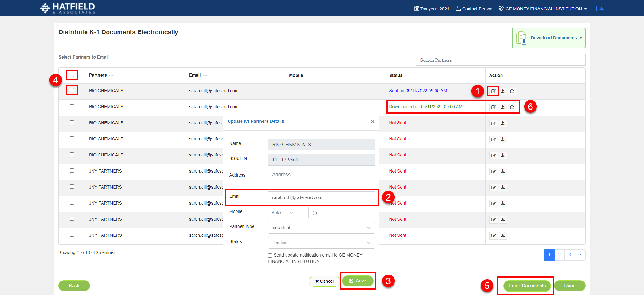Click the download icon in the first BIO CHEMICALS row
Screen dimensions: 644x295
point(503,91)
